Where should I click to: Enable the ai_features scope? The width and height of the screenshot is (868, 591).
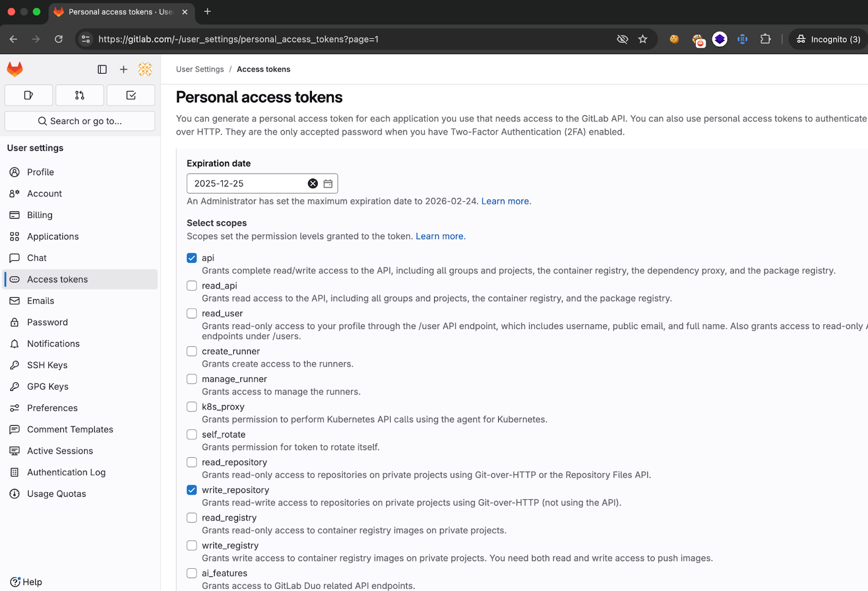click(192, 573)
